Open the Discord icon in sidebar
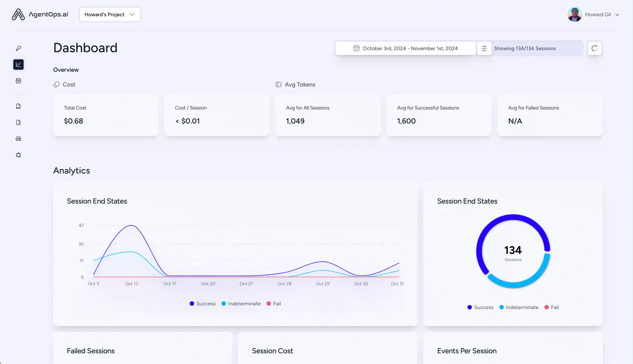Viewport: 633px width, 364px height. pos(18,139)
